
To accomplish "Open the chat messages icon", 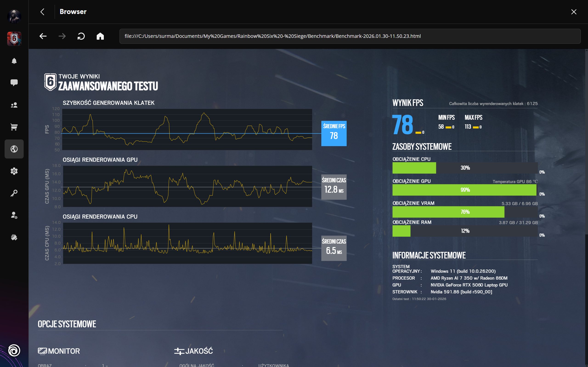I will (14, 83).
